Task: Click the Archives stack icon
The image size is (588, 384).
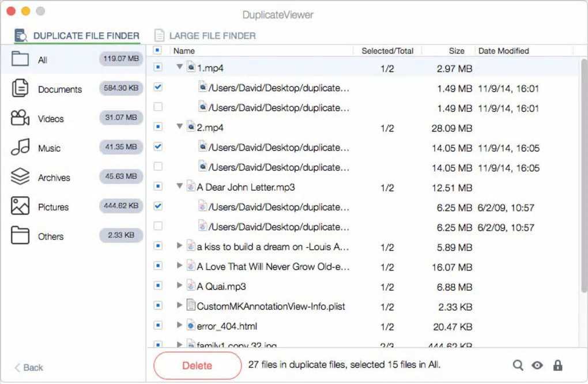Action: click(x=20, y=176)
